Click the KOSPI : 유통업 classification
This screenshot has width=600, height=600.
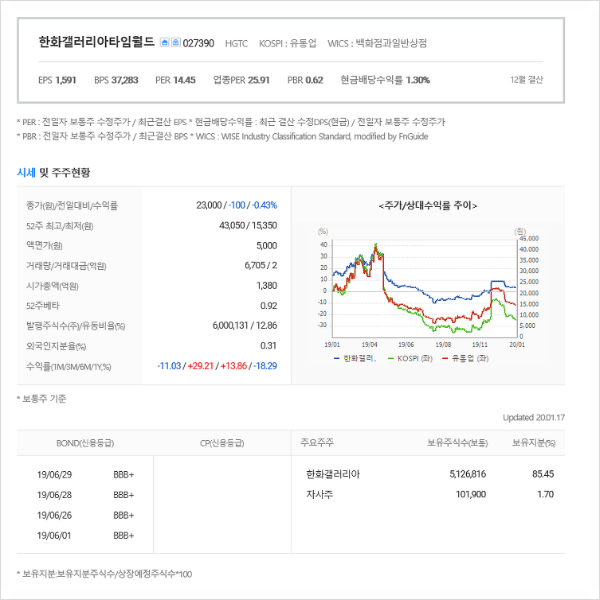coord(288,43)
